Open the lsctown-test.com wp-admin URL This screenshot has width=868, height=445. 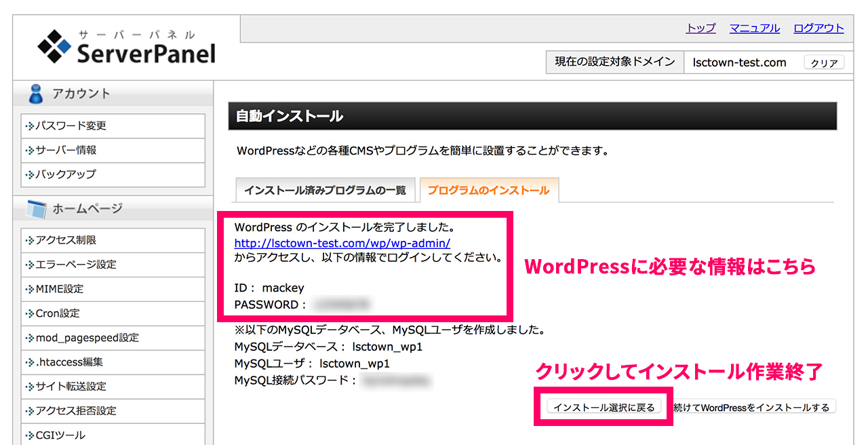coord(342,243)
